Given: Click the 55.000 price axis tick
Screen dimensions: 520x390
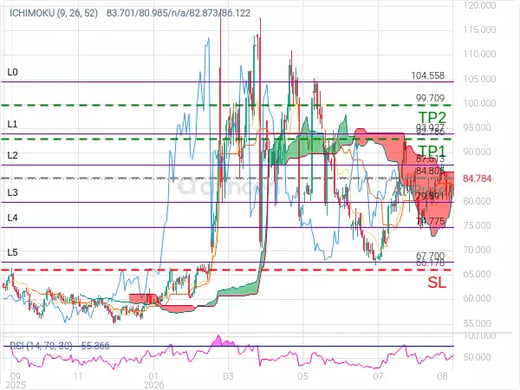Looking at the screenshot, I should pos(477,323).
